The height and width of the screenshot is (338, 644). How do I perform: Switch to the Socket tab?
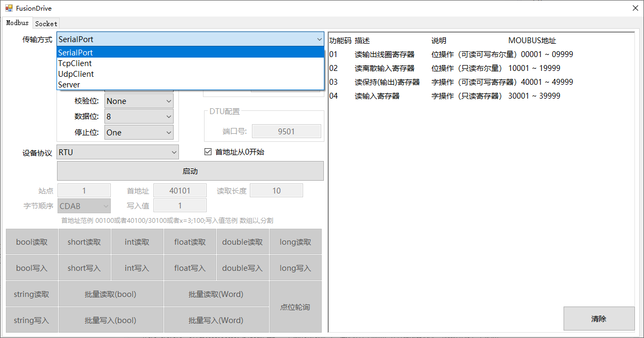pyautogui.click(x=46, y=23)
